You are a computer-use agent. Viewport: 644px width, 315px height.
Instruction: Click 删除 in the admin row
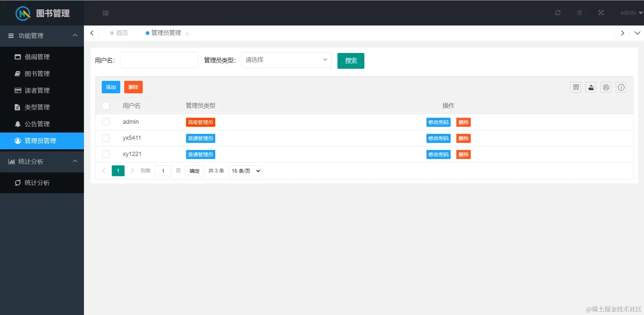[x=463, y=122]
